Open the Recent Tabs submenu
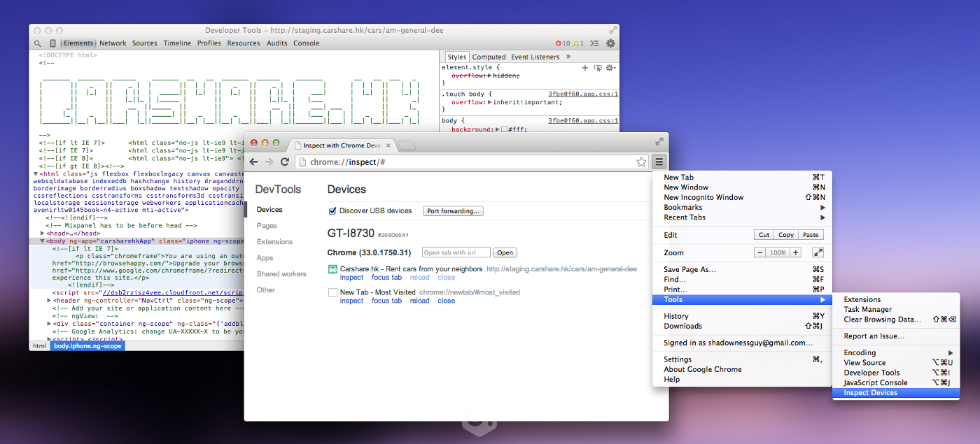980x444 pixels. [742, 217]
